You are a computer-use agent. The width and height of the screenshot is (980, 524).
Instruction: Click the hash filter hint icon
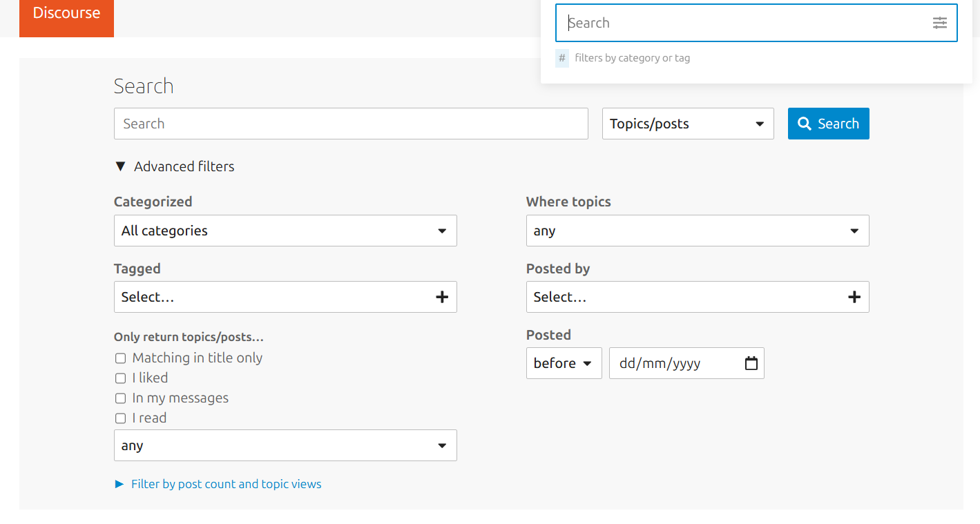[x=562, y=58]
